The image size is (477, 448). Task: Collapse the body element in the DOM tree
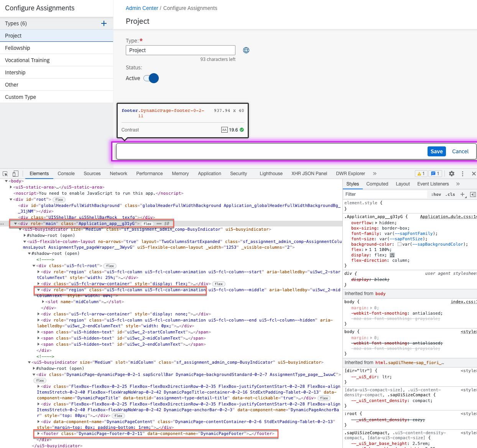point(6,181)
